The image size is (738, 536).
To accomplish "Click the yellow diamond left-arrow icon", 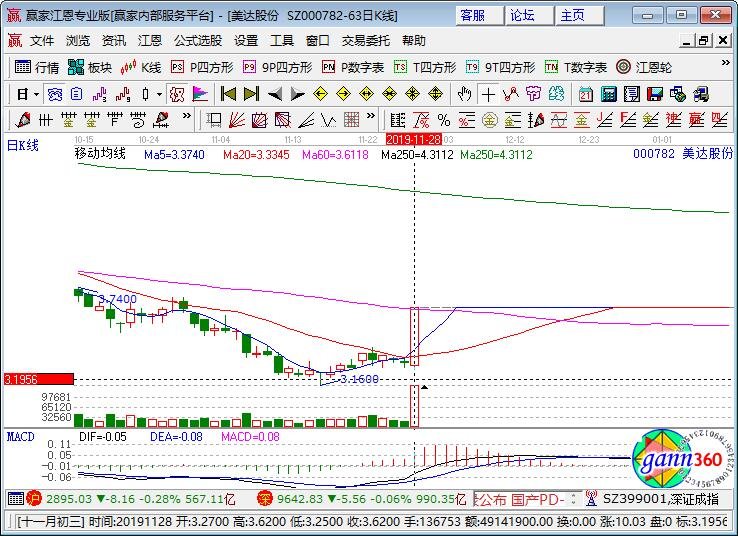I will tap(321, 94).
